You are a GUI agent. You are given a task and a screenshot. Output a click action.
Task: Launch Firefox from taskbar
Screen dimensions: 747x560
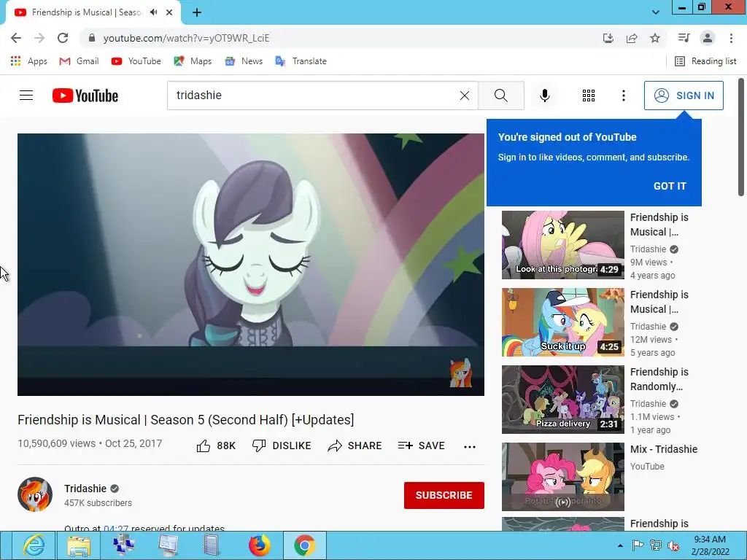pyautogui.click(x=259, y=545)
